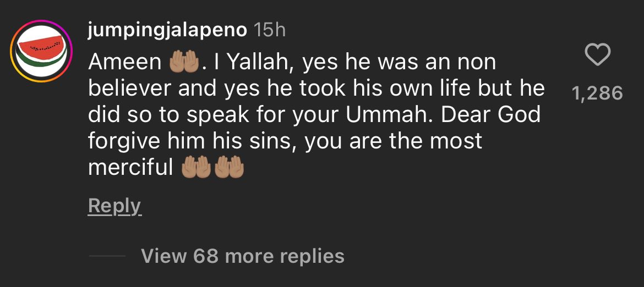The height and width of the screenshot is (287, 644).
Task: Click the open hands emoji after Ameen
Action: point(183,63)
